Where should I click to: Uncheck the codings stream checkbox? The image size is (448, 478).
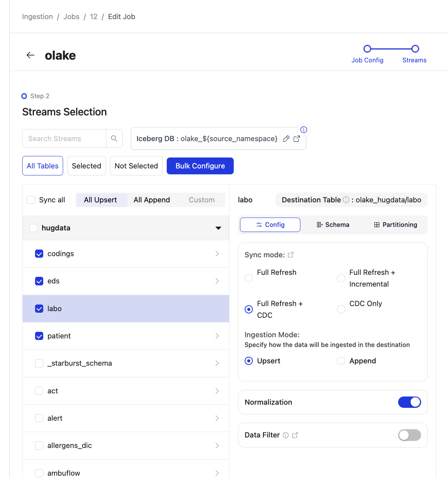39,254
